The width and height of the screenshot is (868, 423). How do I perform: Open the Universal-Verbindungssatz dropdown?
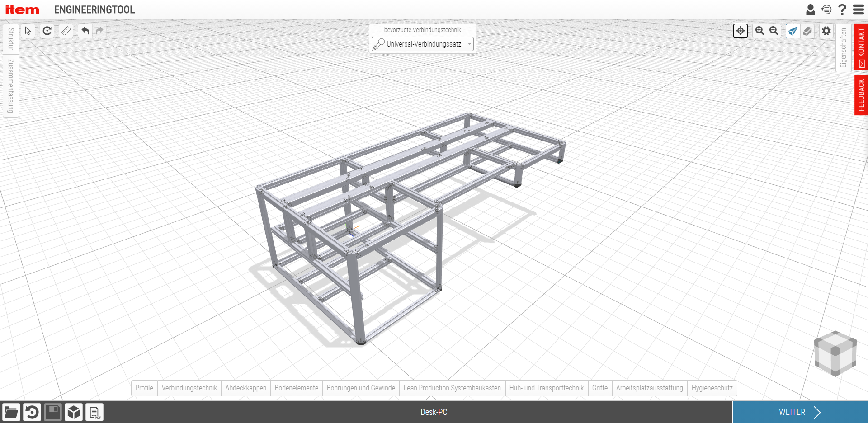point(422,44)
